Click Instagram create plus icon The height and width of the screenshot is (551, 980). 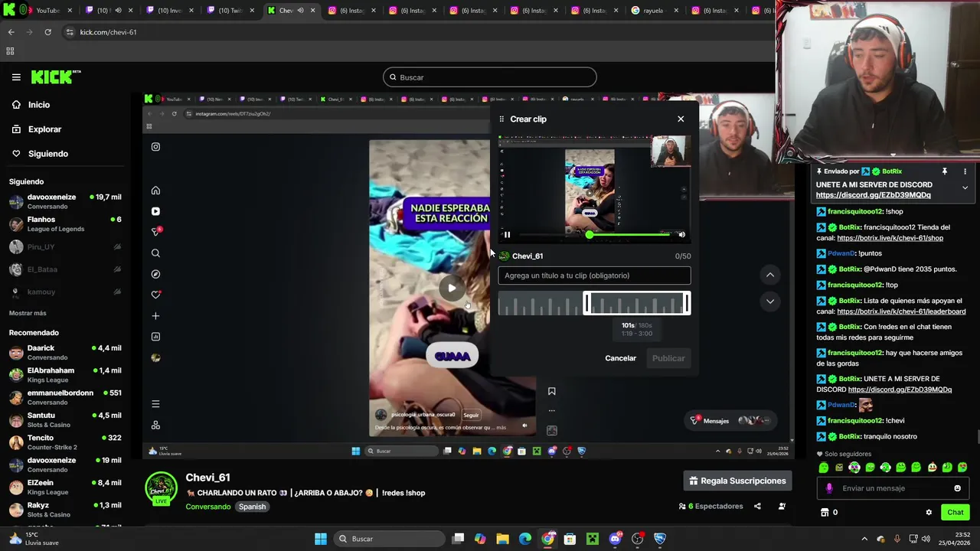pyautogui.click(x=155, y=316)
